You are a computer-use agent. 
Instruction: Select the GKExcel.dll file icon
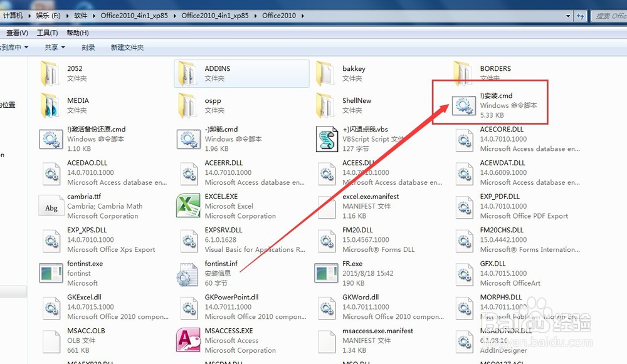click(x=51, y=308)
